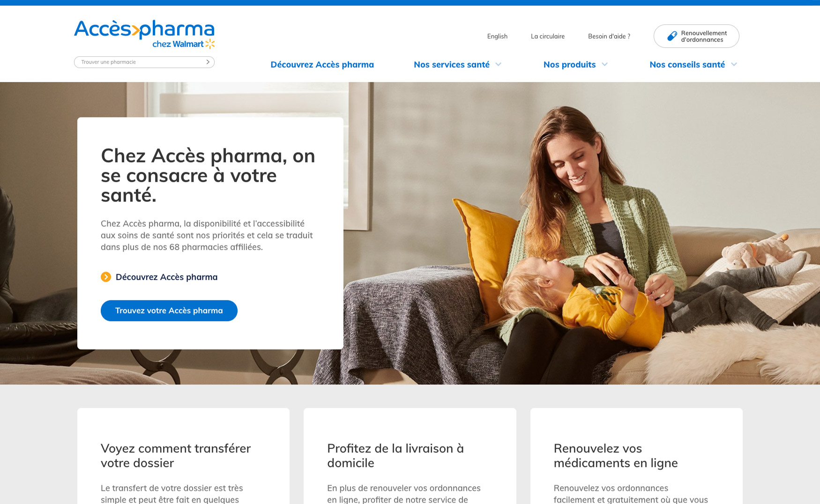
Task: Open the Renouvelez vos médicaments en ligne card
Action: [636, 456]
